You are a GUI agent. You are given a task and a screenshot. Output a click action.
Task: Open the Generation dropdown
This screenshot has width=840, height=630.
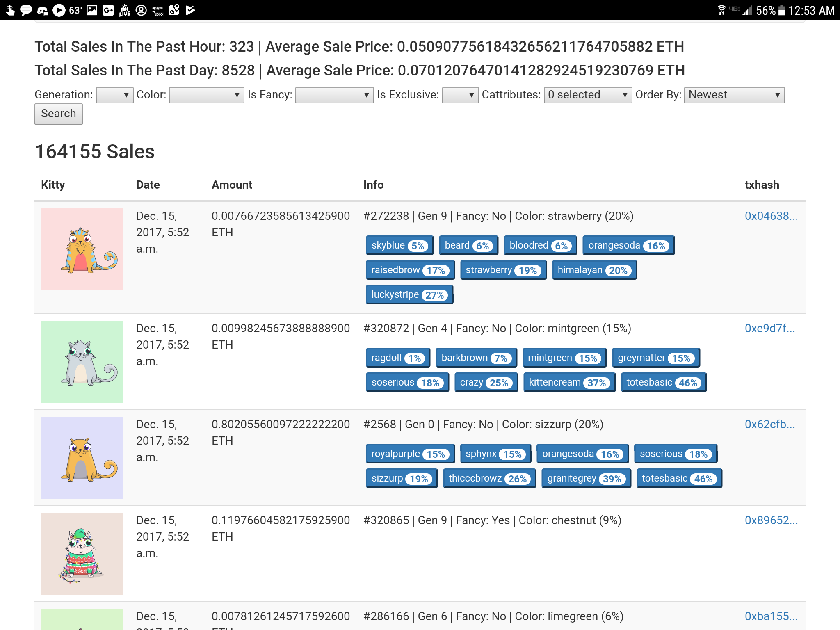pos(114,95)
